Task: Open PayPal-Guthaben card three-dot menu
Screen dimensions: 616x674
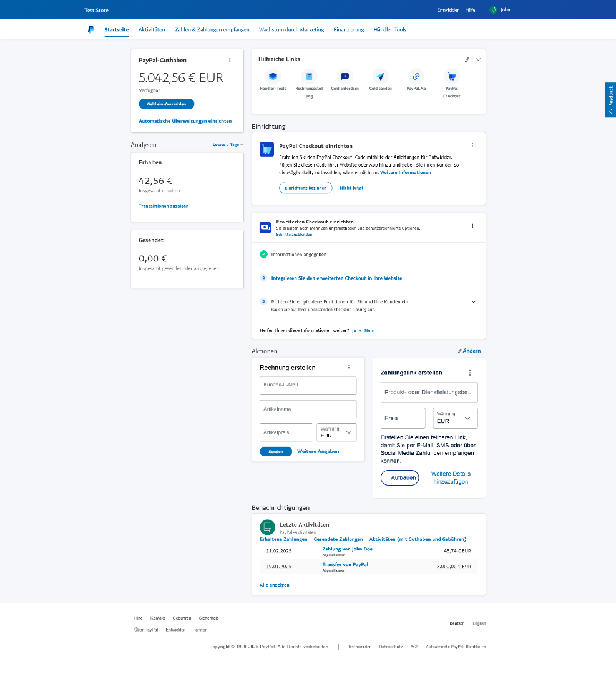Action: pos(230,60)
